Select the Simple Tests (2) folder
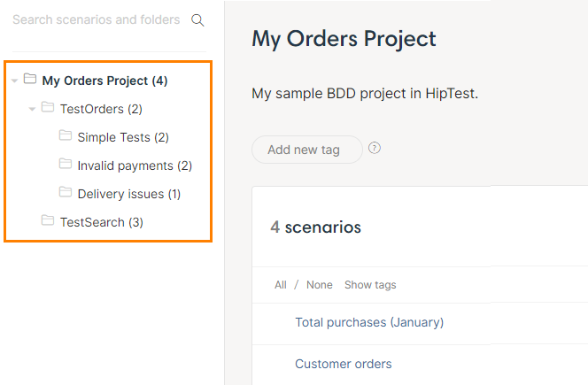 tap(122, 137)
